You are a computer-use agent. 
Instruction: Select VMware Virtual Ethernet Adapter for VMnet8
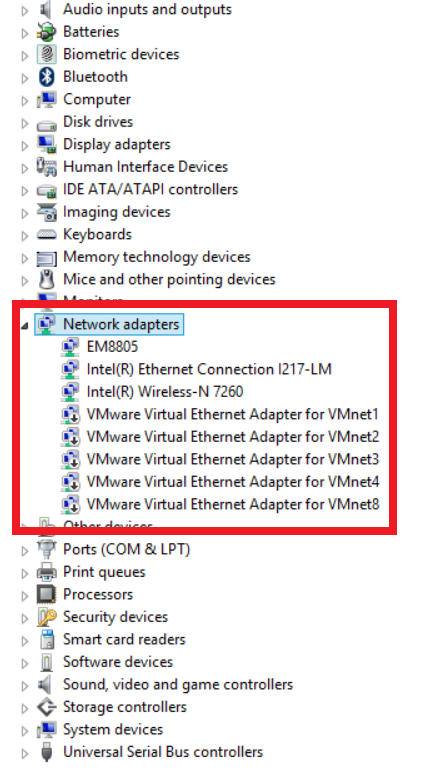(233, 504)
